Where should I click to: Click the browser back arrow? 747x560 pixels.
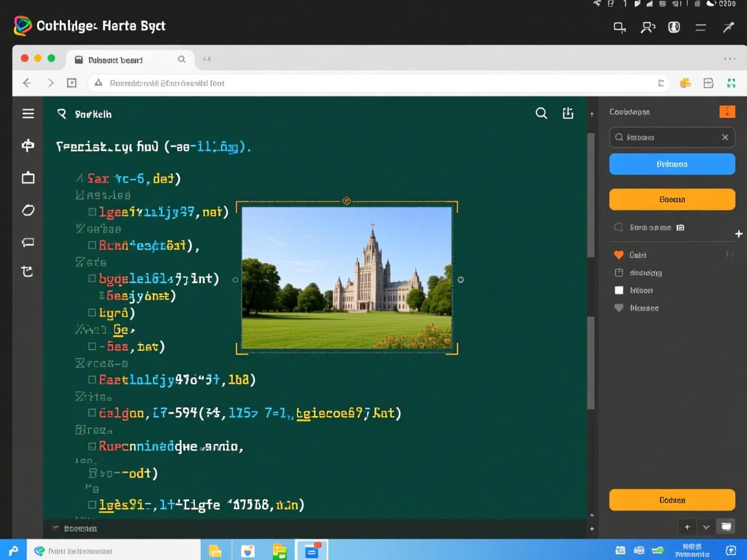[27, 83]
